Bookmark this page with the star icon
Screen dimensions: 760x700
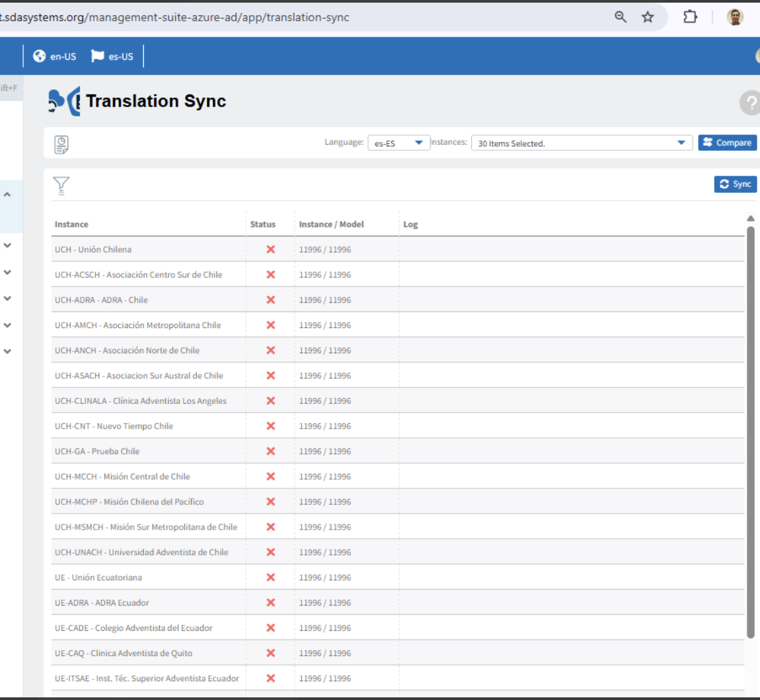tap(648, 17)
